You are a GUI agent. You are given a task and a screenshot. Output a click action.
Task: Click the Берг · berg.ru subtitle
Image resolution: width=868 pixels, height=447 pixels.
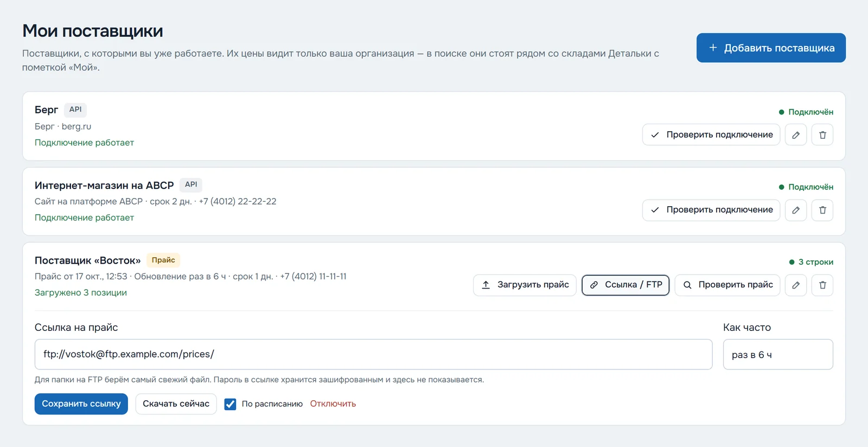pyautogui.click(x=63, y=126)
